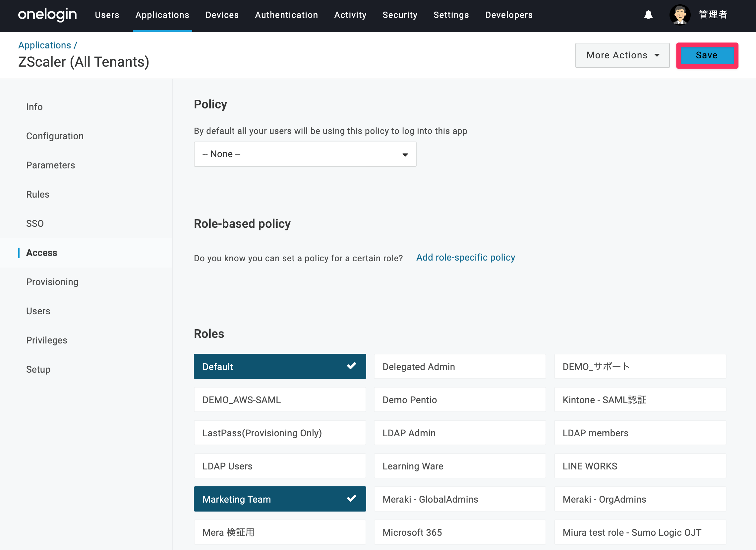The image size is (756, 550).
Task: Enable the Demo Pentio role
Action: click(x=460, y=399)
